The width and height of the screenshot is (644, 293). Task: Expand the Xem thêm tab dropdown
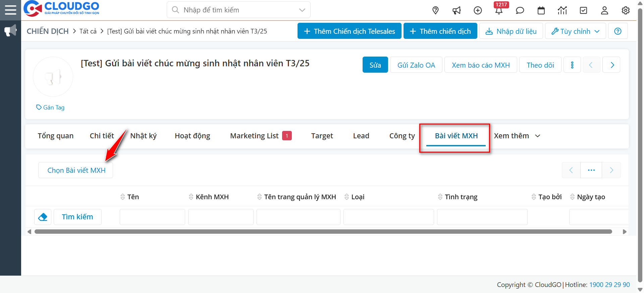(x=517, y=136)
